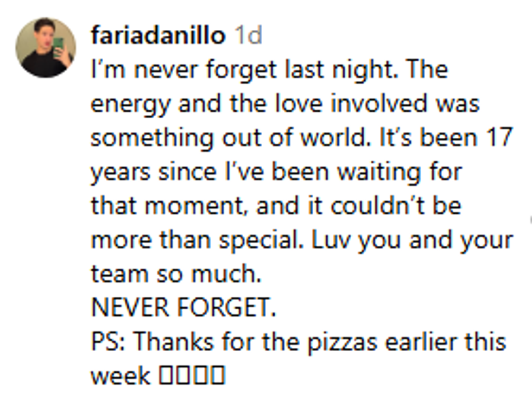
Task: Click the first emoji box in the comment
Action: coord(165,376)
